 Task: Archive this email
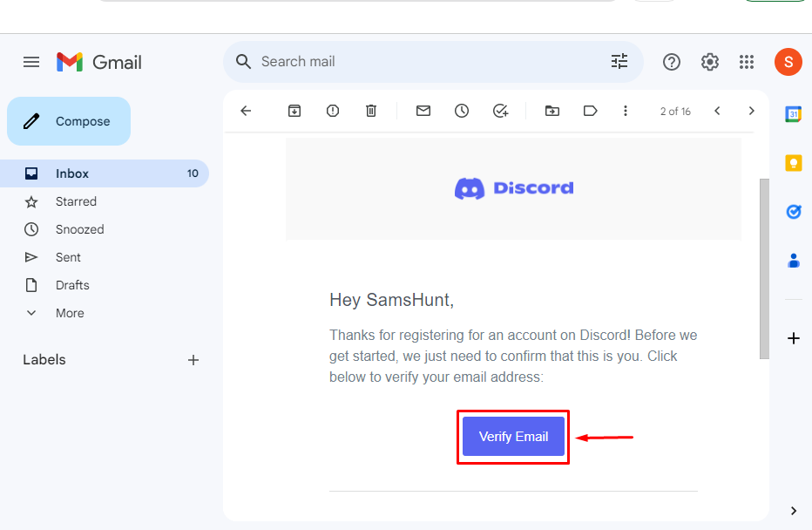294,111
